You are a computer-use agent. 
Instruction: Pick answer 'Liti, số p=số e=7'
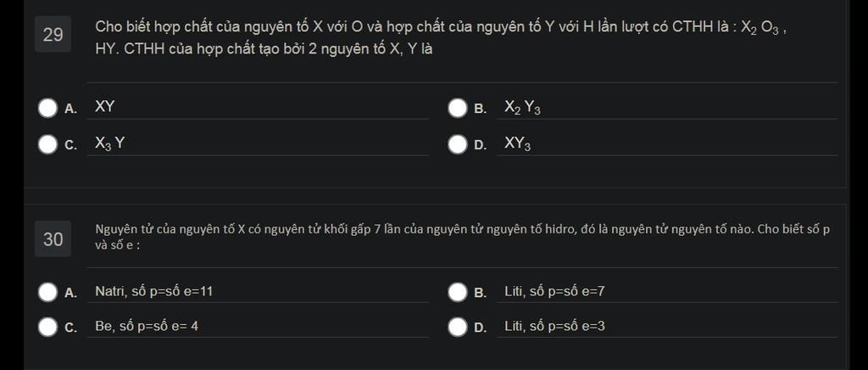[x=554, y=292]
